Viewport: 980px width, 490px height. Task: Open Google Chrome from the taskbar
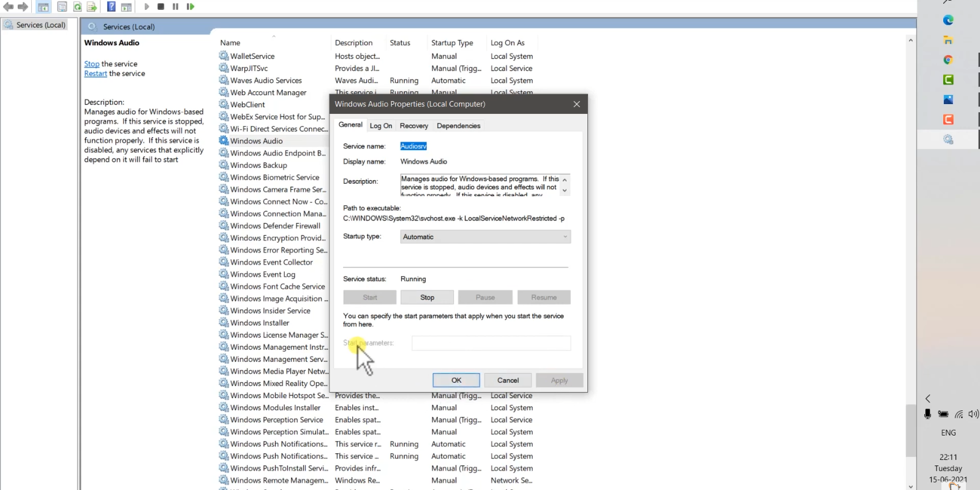pyautogui.click(x=948, y=59)
